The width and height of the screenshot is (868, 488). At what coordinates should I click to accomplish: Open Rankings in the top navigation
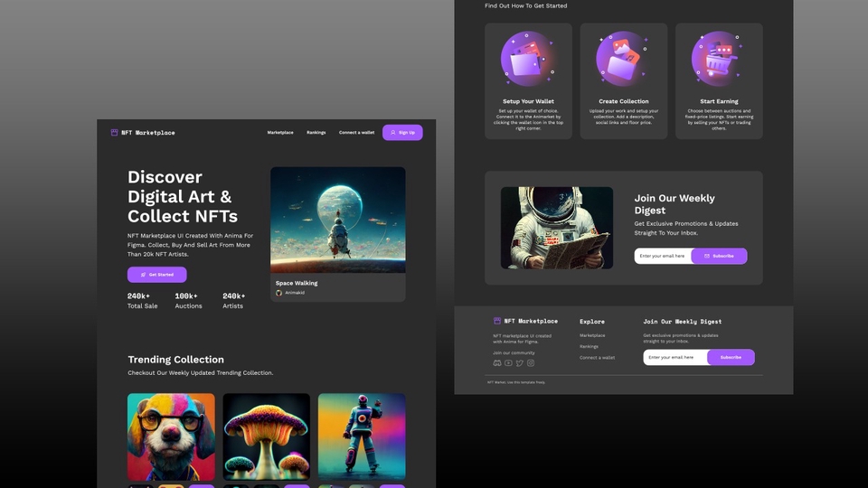316,133
